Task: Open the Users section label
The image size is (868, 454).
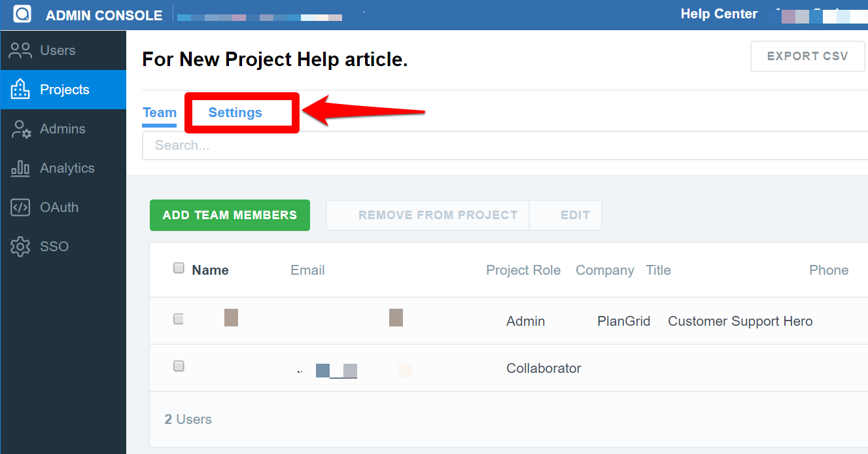Action: click(58, 50)
